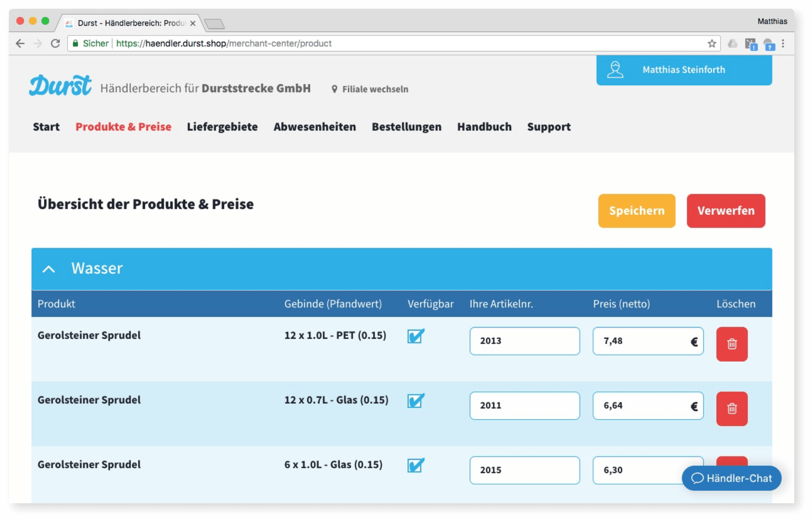Click the Speichern button
The image size is (812, 521).
coord(637,211)
